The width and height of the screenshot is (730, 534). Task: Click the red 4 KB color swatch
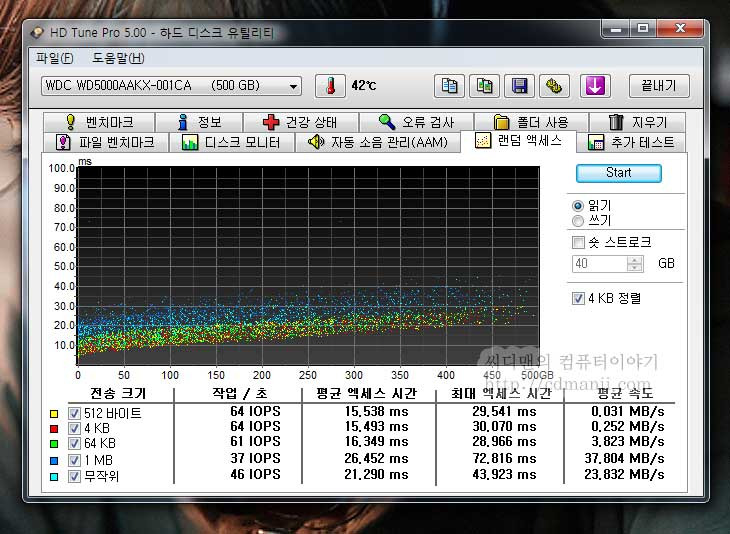coord(54,429)
